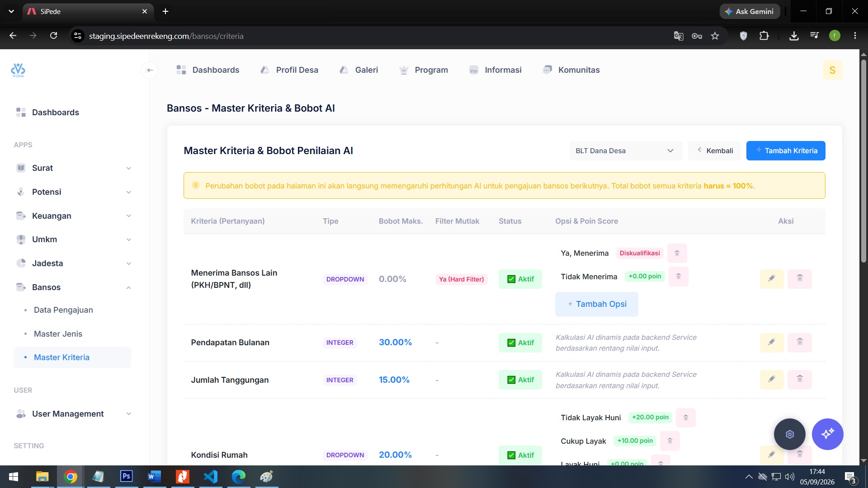
Task: Expand the Keuangan sidebar menu
Action: pos(72,216)
